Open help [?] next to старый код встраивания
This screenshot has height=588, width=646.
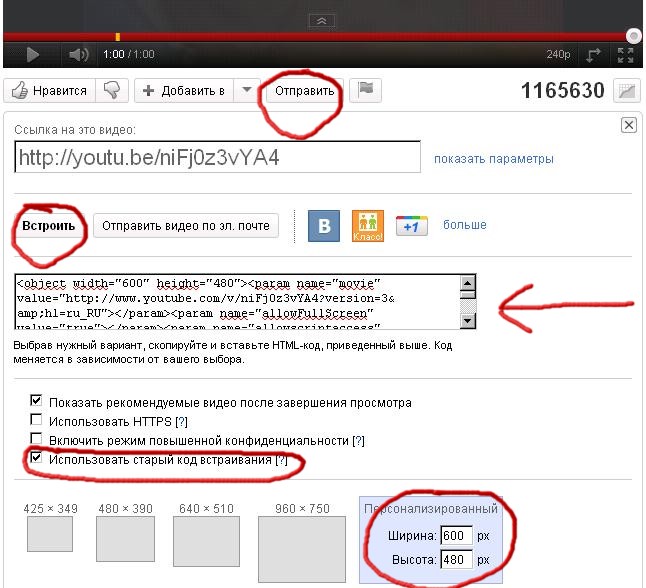point(281,459)
